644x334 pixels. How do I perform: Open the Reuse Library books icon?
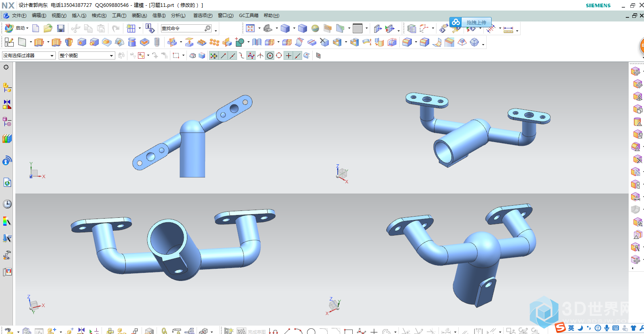pos(7,138)
